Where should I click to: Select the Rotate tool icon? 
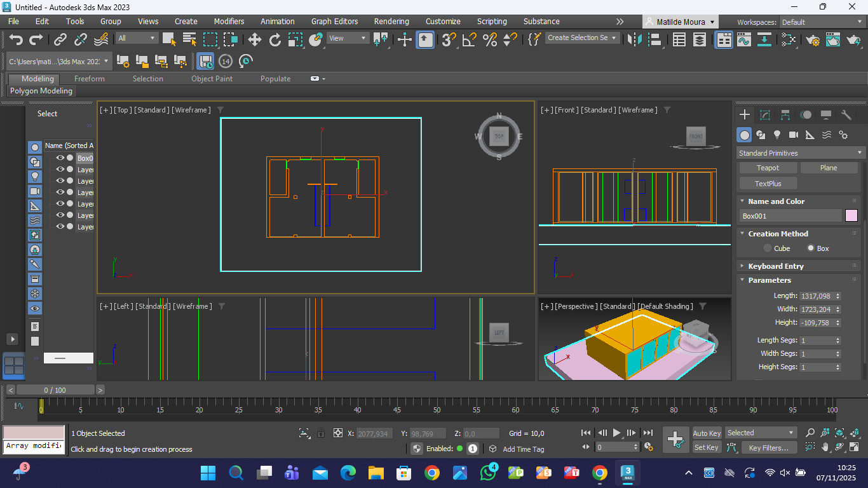coord(275,39)
